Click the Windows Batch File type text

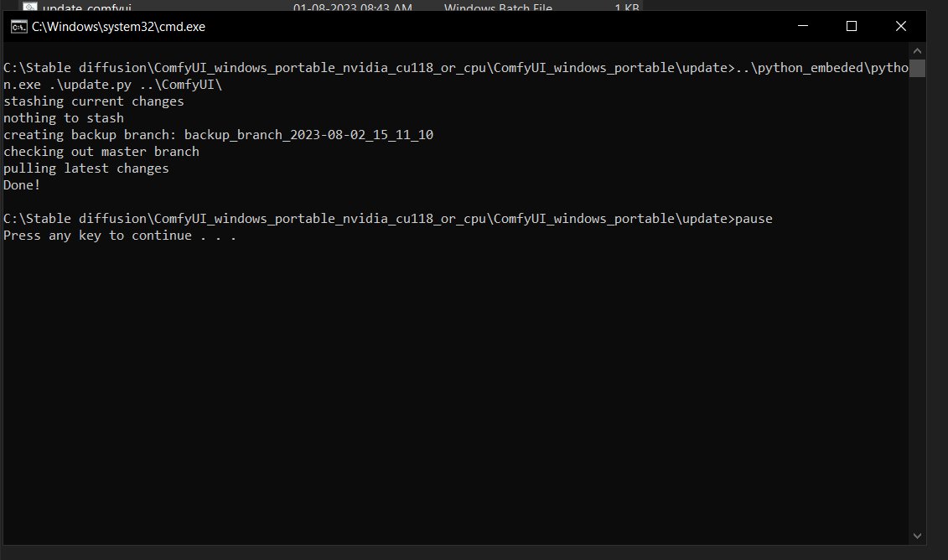[498, 6]
